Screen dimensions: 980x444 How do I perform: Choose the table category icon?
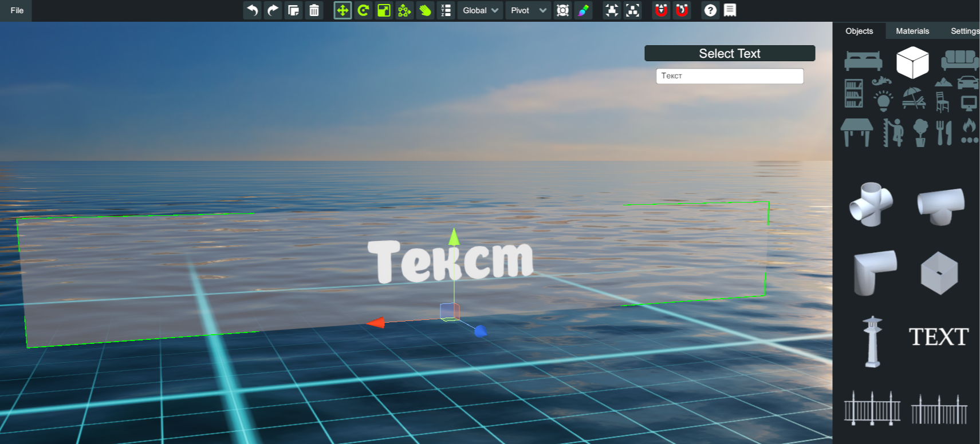click(x=857, y=133)
